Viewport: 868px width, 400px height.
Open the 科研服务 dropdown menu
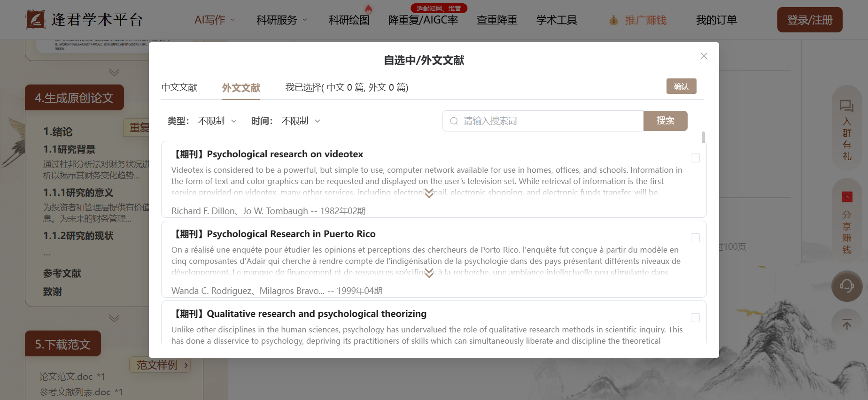pyautogui.click(x=282, y=20)
